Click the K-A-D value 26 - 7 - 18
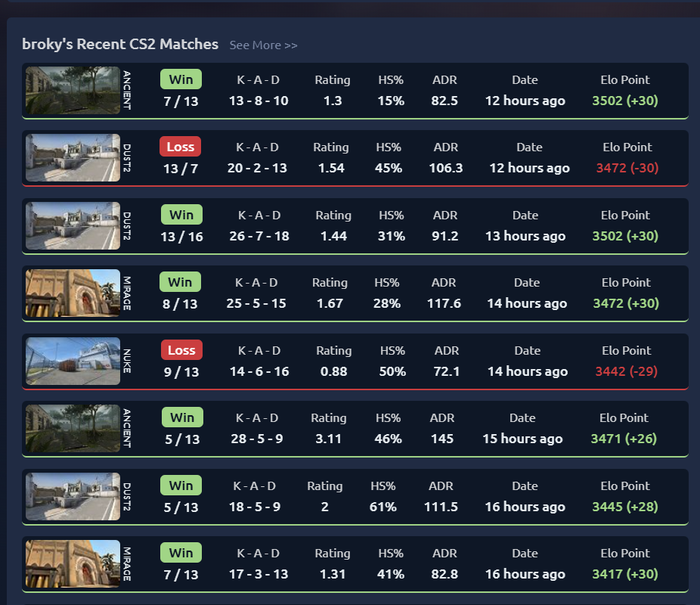 click(x=259, y=236)
